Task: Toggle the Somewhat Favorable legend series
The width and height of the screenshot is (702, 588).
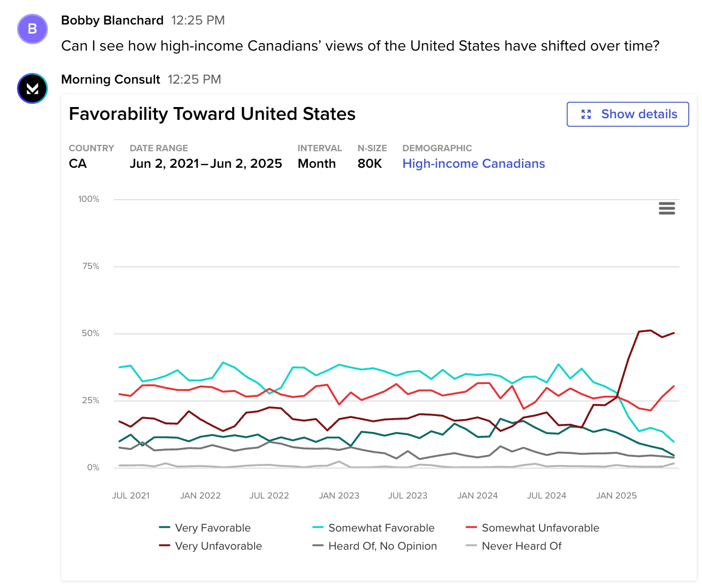Action: tap(381, 528)
